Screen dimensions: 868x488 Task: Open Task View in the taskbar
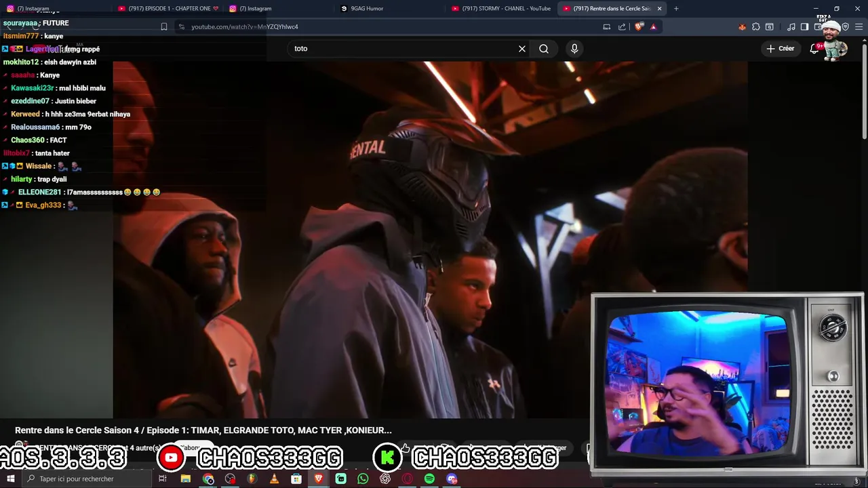click(x=163, y=479)
